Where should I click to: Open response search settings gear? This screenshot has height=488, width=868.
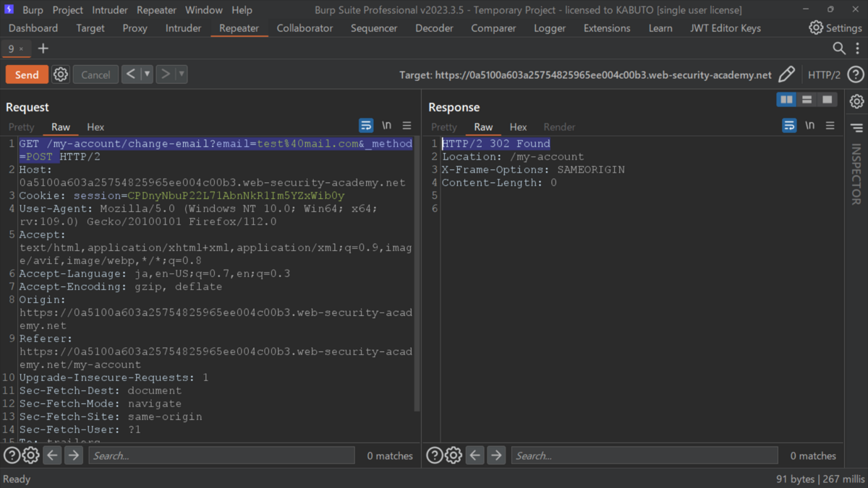(x=454, y=455)
